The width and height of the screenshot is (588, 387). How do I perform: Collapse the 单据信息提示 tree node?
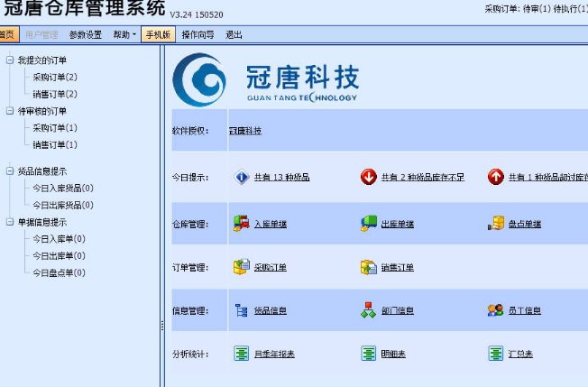(10, 222)
